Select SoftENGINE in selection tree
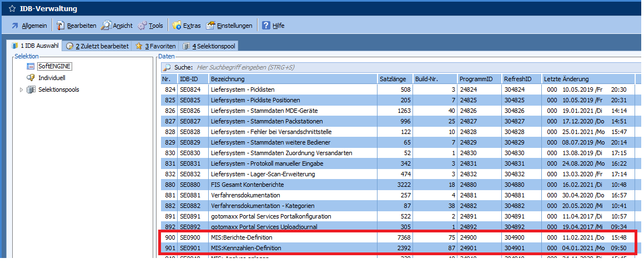644x263 pixels. tap(54, 66)
